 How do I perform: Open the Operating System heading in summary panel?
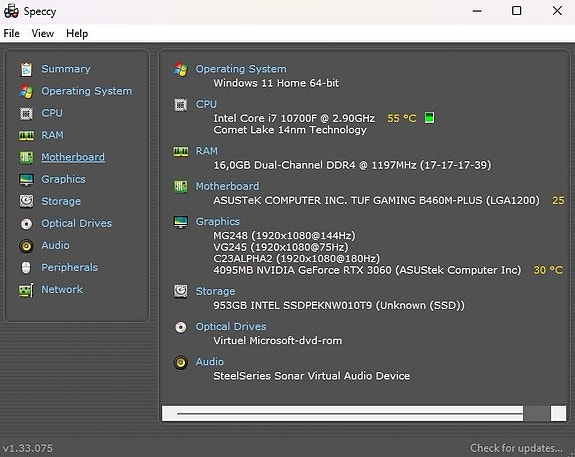point(241,69)
